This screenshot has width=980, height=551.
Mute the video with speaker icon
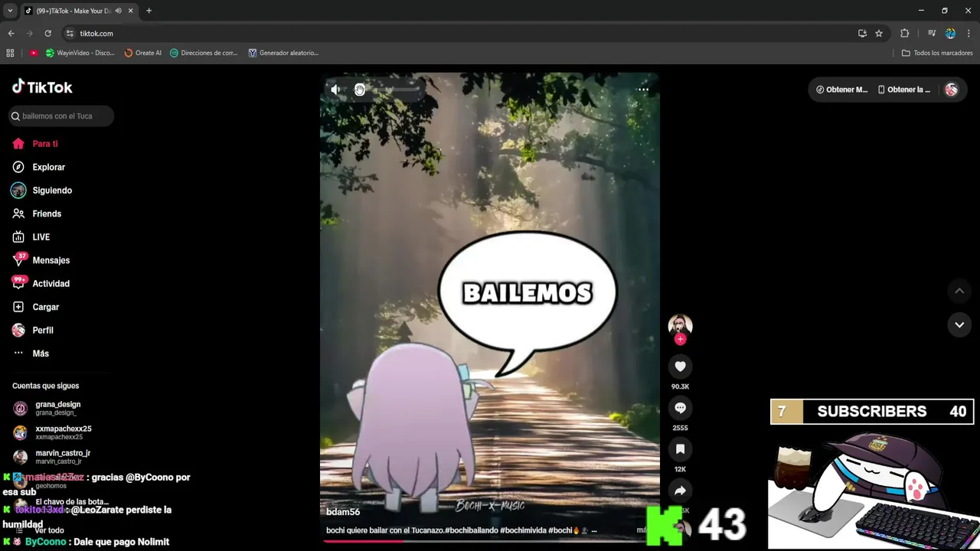coord(335,90)
